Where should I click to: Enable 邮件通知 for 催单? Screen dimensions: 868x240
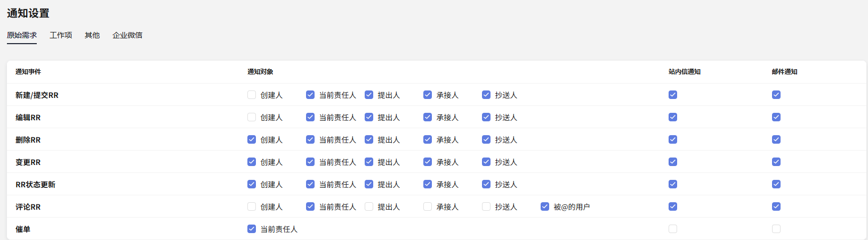[x=776, y=229]
